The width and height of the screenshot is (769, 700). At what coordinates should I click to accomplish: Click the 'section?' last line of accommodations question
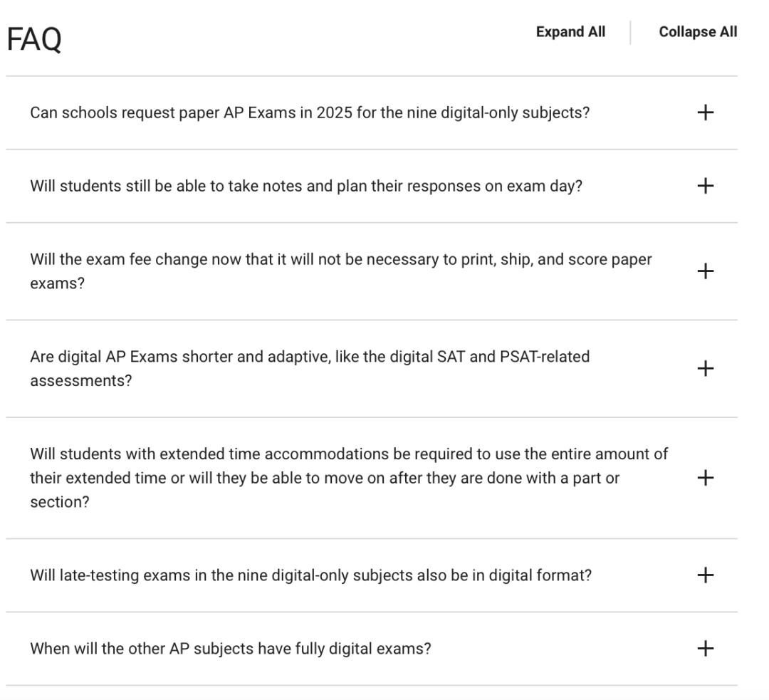pyautogui.click(x=59, y=502)
